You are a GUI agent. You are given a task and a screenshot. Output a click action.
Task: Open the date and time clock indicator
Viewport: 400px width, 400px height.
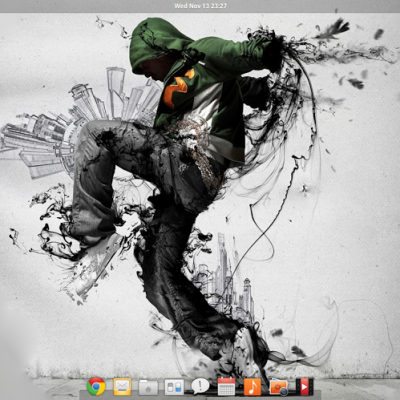click(200, 6)
